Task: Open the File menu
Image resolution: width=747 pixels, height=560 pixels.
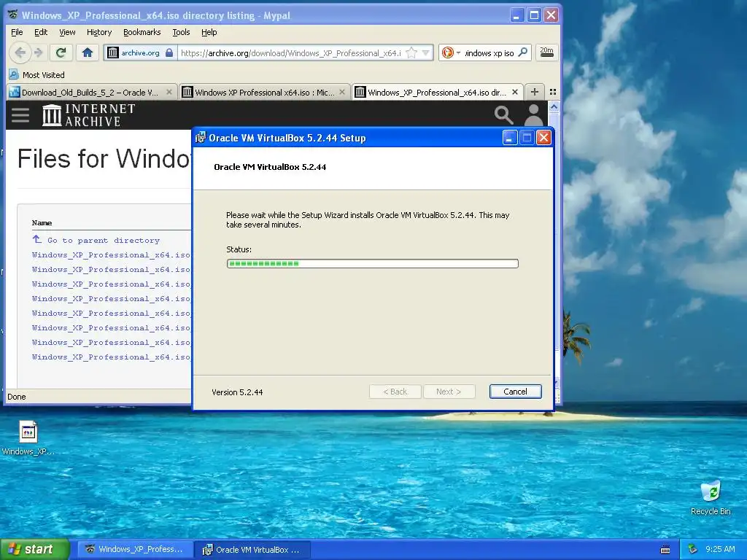Action: coord(17,32)
